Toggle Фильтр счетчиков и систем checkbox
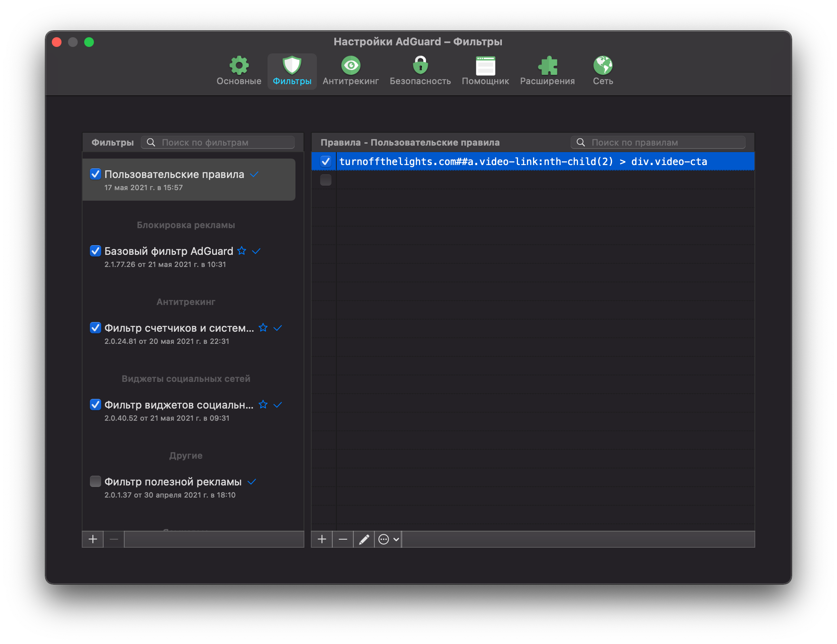The width and height of the screenshot is (837, 644). coord(95,328)
